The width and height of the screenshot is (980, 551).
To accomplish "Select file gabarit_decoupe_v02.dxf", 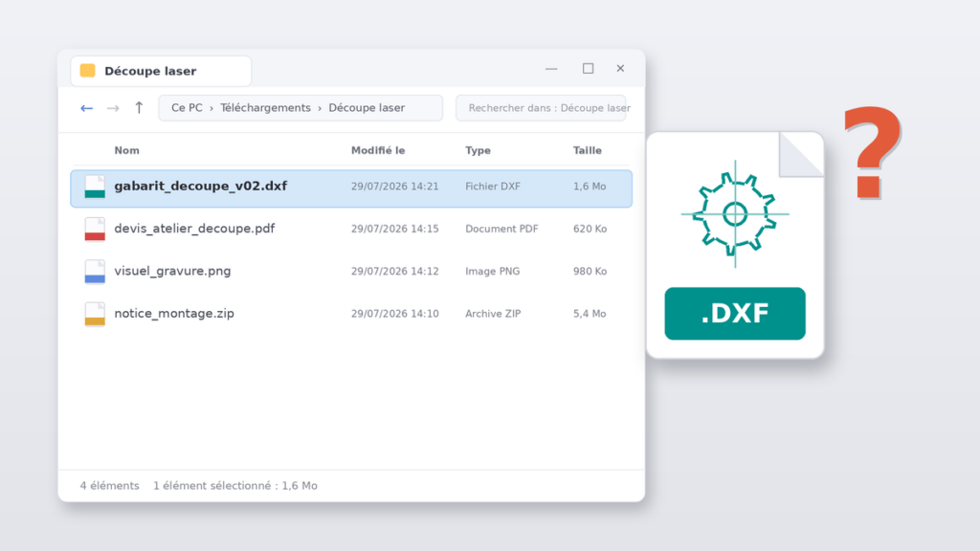I will 351,188.
